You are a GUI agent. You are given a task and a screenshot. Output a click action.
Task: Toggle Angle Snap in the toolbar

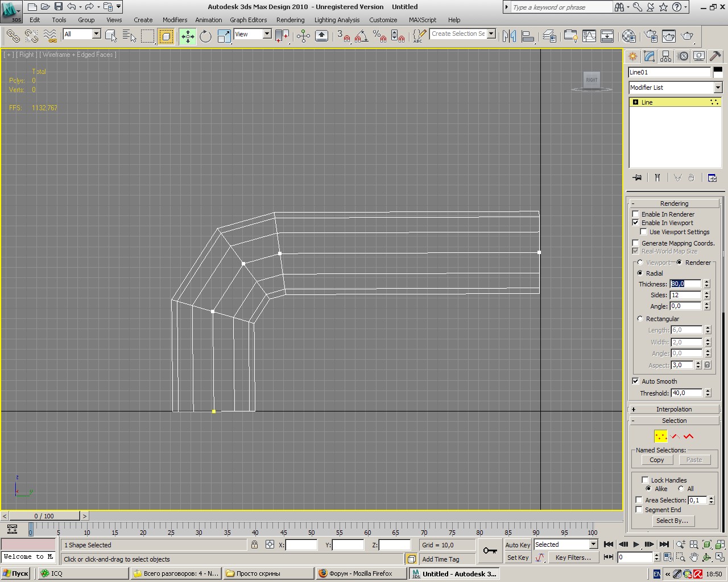point(361,37)
